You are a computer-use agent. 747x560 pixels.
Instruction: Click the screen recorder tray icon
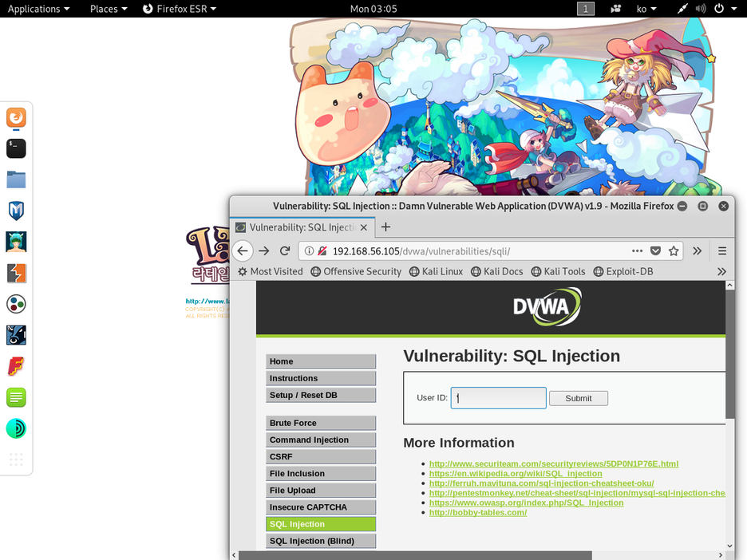tap(615, 9)
